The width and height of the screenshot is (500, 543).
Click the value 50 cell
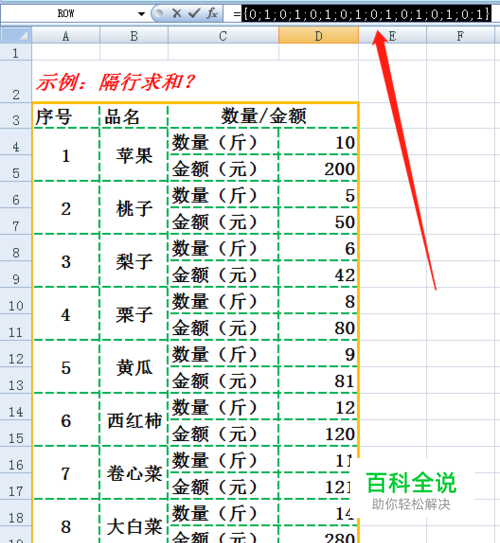[x=318, y=222]
